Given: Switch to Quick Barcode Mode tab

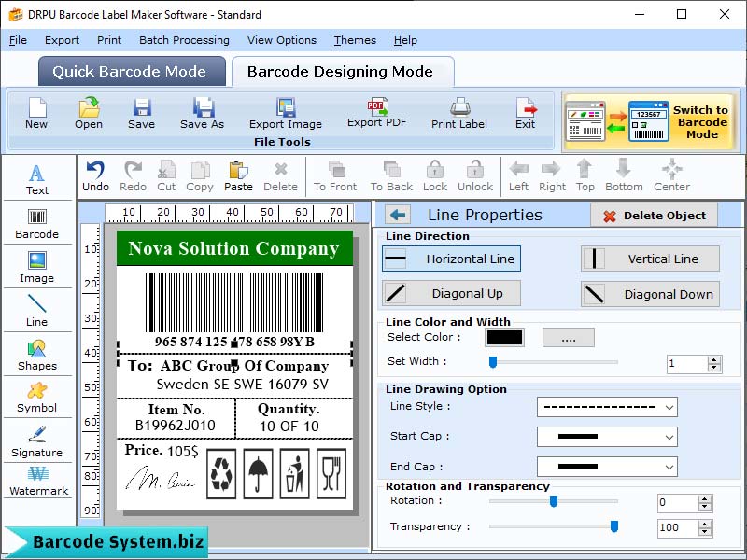Looking at the screenshot, I should point(132,72).
